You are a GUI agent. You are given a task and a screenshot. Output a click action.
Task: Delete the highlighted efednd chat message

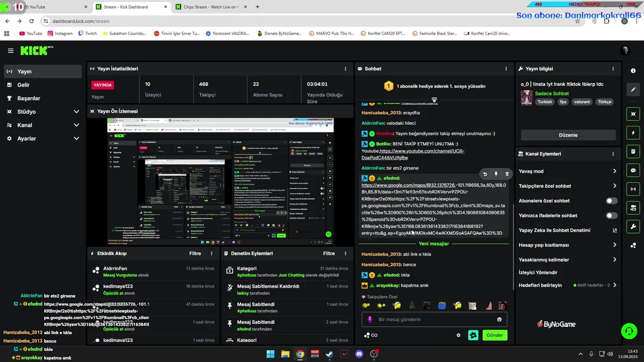click(507, 174)
